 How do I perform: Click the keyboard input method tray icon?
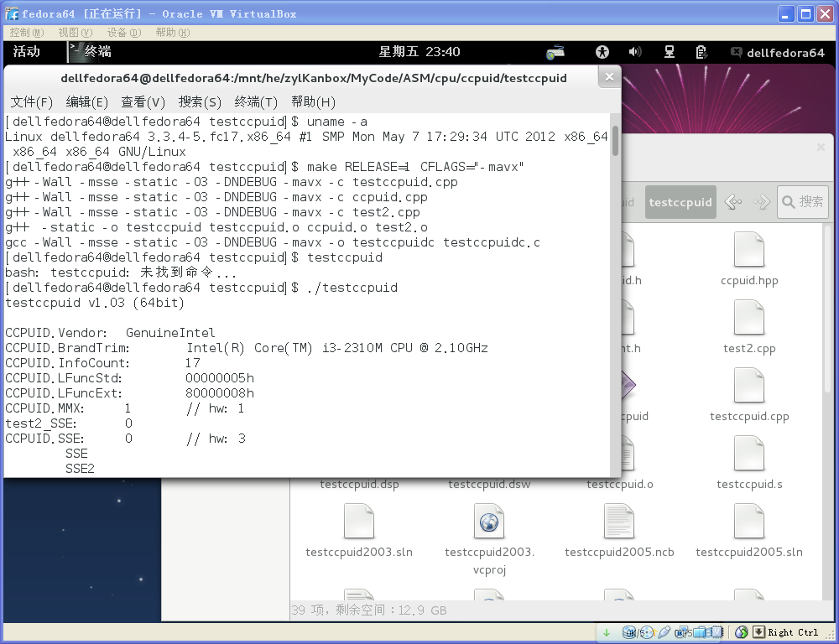pos(555,53)
